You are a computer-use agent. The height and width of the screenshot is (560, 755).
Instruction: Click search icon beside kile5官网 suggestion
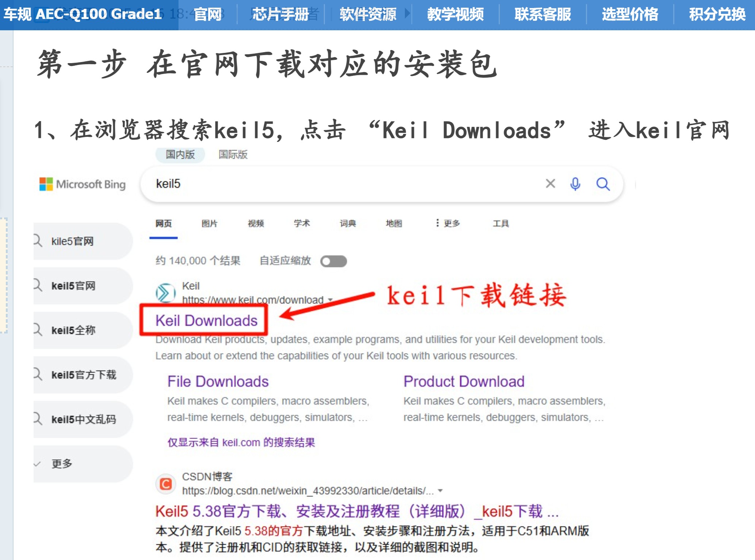(38, 241)
